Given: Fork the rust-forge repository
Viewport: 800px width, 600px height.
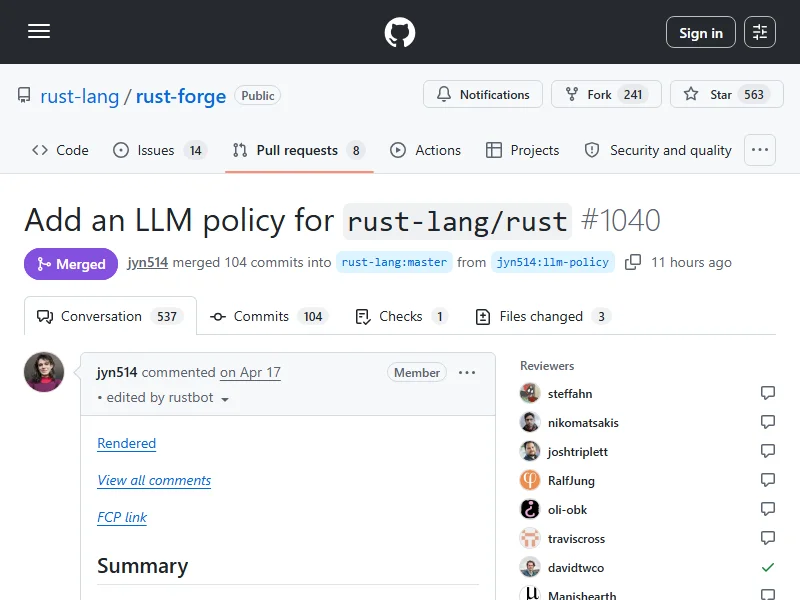Looking at the screenshot, I should pos(606,94).
